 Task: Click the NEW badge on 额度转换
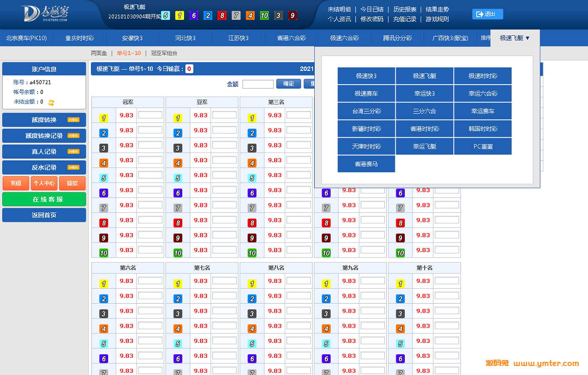pyautogui.click(x=73, y=120)
